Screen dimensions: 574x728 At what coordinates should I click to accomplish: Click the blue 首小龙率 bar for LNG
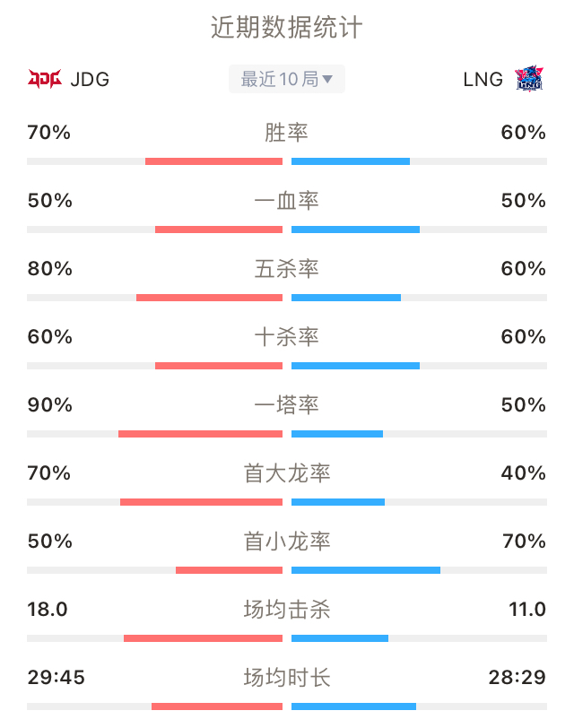[x=366, y=570]
